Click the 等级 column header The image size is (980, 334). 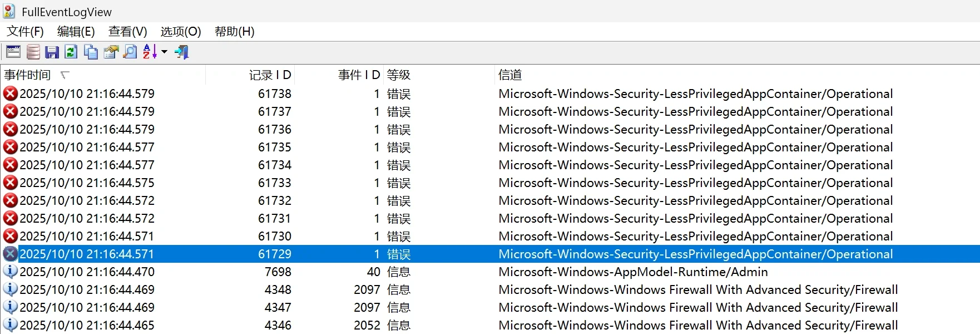pyautogui.click(x=399, y=75)
